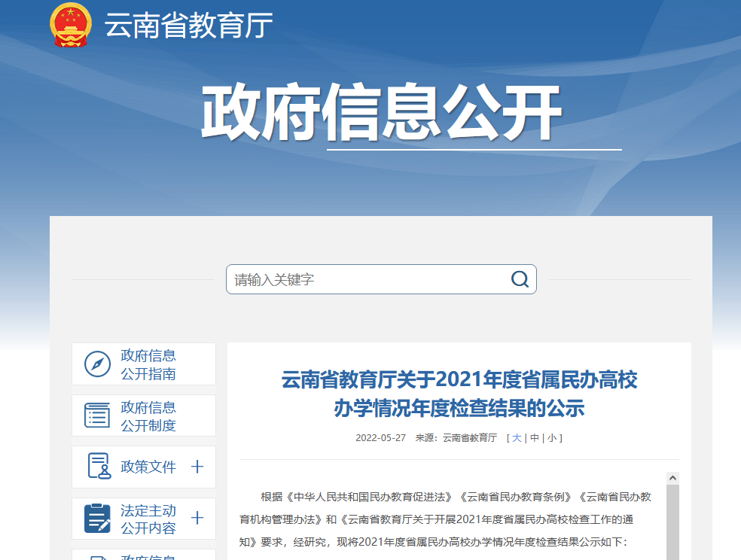Expand 政策文件 with its plus sign
741x560 pixels.
[x=197, y=467]
